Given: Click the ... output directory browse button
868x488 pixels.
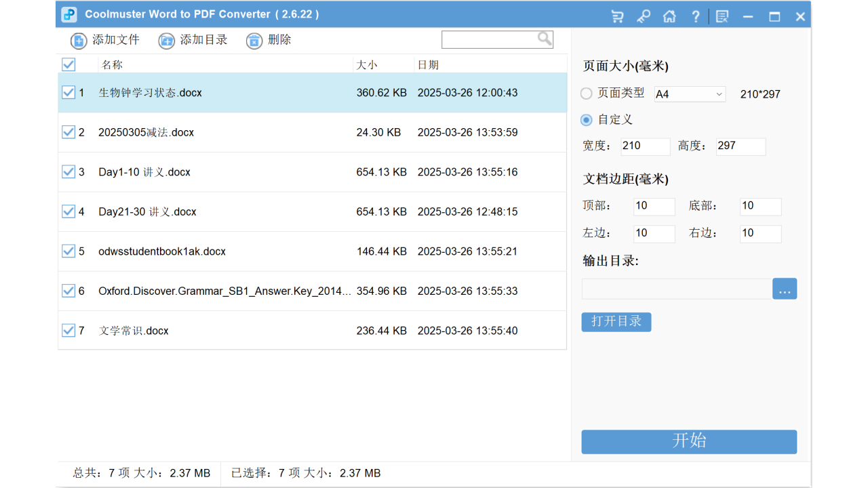Looking at the screenshot, I should 785,288.
